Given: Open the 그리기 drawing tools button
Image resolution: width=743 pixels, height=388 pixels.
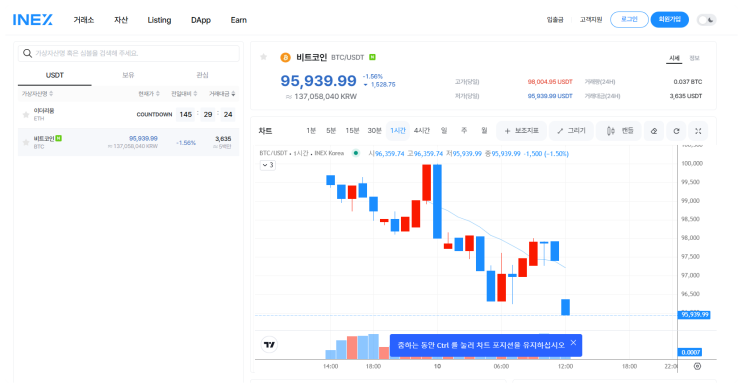Looking at the screenshot, I should pyautogui.click(x=571, y=131).
